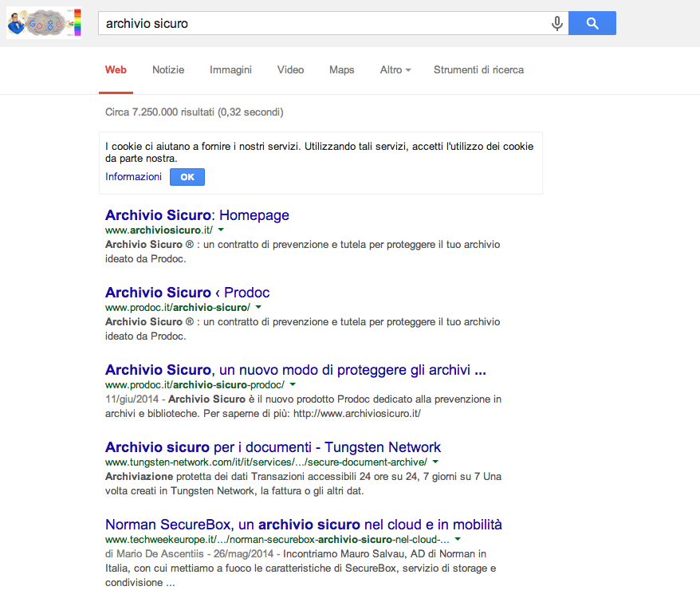Select the Web tab
This screenshot has height=598, width=700.
[116, 70]
